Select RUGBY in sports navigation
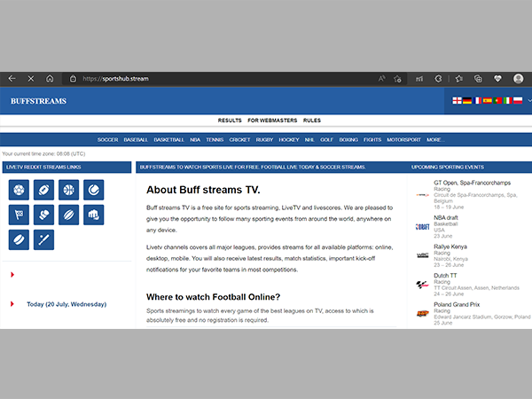This screenshot has width=532, height=399. click(x=264, y=140)
